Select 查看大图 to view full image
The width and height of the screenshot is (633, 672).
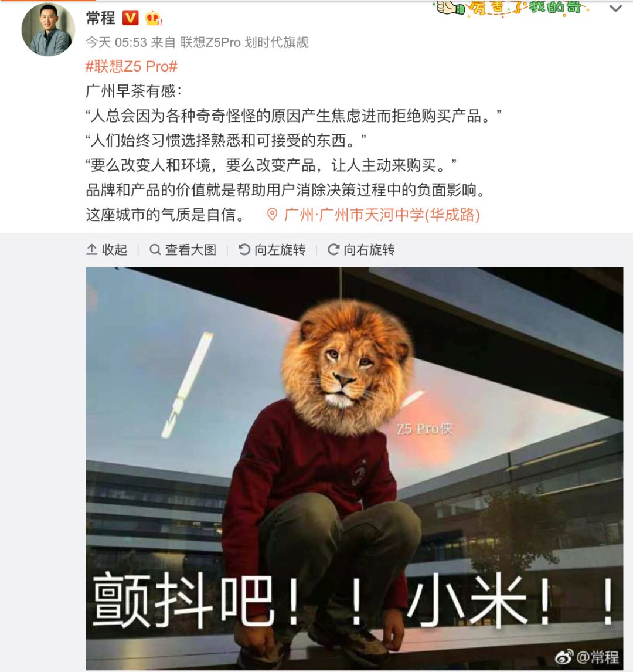tap(183, 249)
